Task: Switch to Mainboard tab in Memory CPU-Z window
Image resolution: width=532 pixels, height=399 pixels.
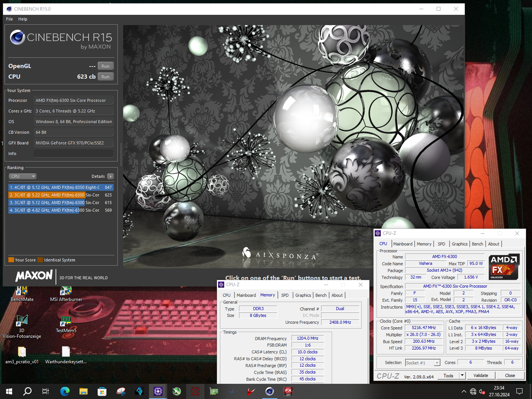Action: (246, 295)
